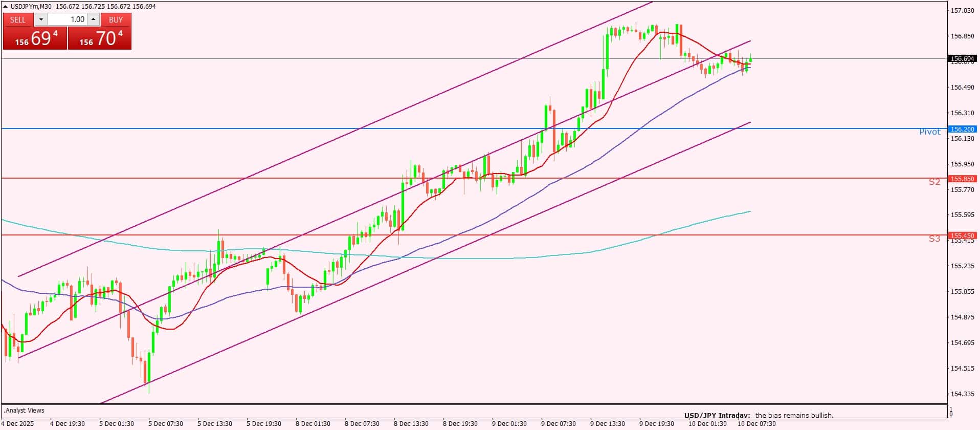
Task: Click the 155.850 price tag
Action: 962,179
